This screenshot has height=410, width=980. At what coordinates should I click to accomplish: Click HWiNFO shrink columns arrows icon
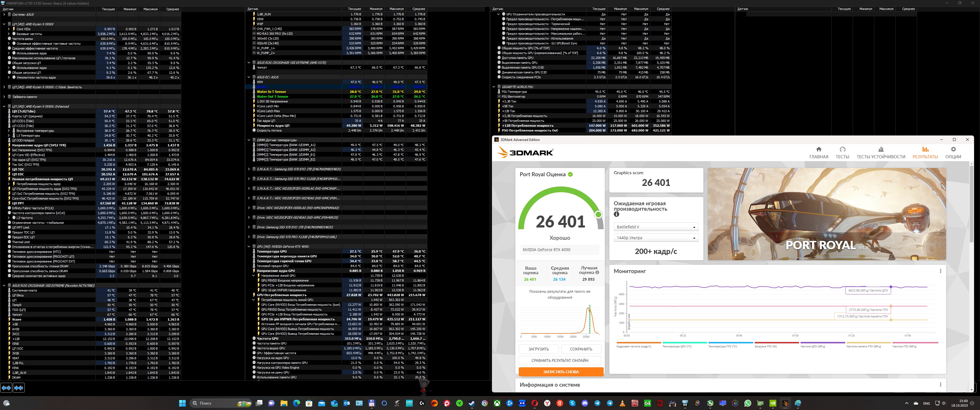(x=19, y=388)
